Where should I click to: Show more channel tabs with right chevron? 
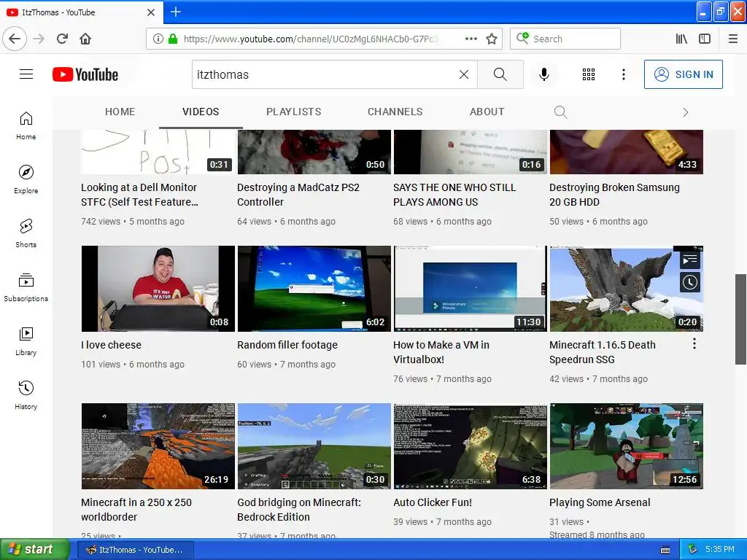coord(686,112)
